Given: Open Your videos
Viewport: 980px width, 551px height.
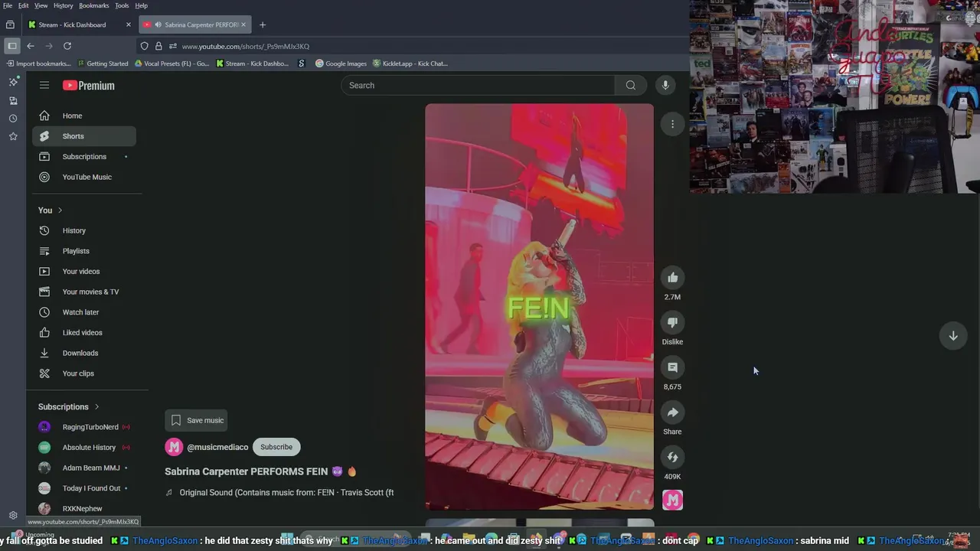Looking at the screenshot, I should coord(84,272).
